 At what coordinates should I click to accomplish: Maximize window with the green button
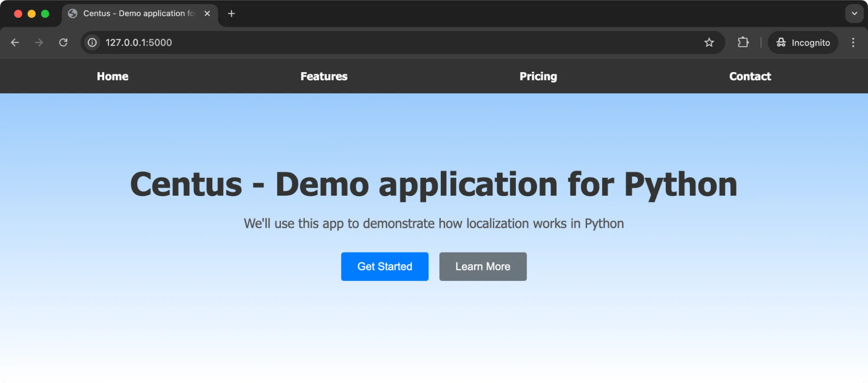click(45, 13)
